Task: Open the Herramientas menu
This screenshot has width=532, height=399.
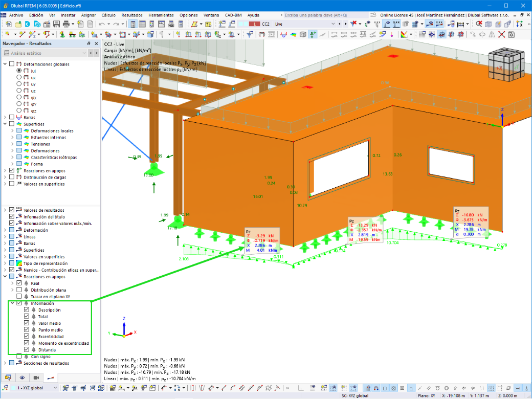Action: point(161,15)
